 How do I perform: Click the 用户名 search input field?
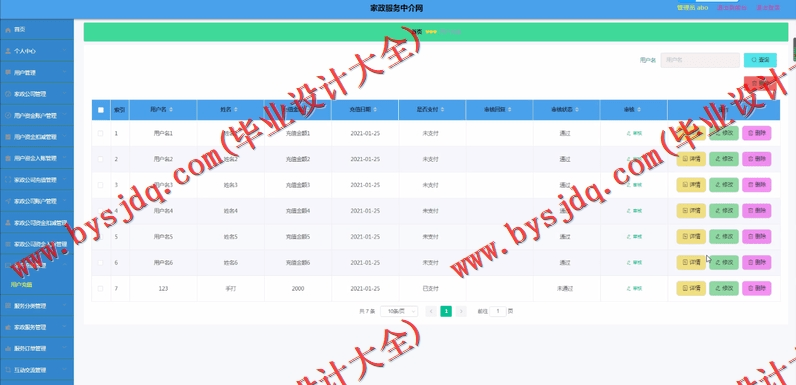point(700,60)
